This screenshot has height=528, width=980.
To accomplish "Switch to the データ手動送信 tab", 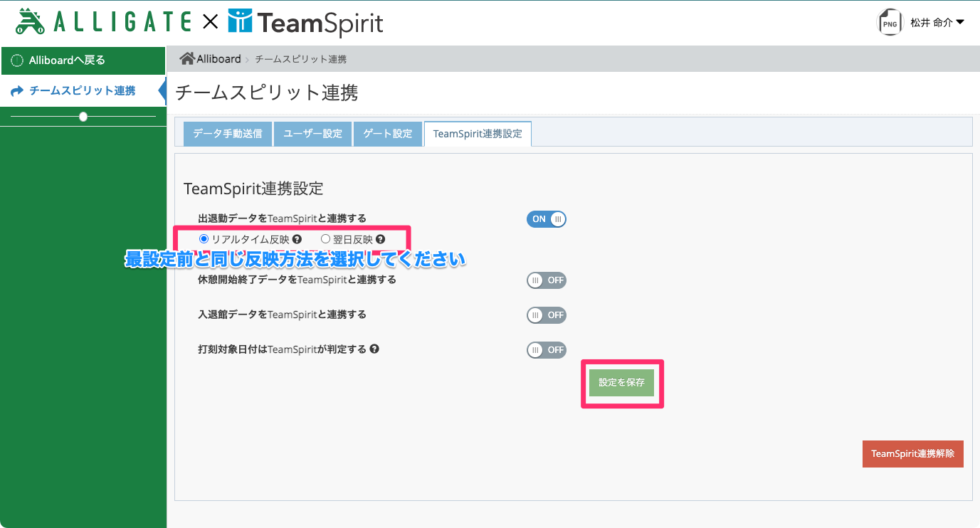I will pyautogui.click(x=228, y=134).
